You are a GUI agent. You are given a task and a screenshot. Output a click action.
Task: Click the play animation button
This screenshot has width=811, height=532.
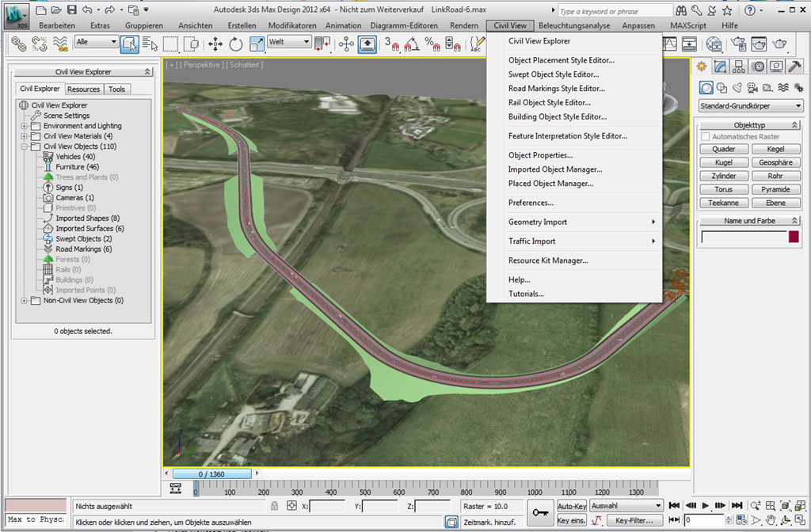pyautogui.click(x=704, y=506)
